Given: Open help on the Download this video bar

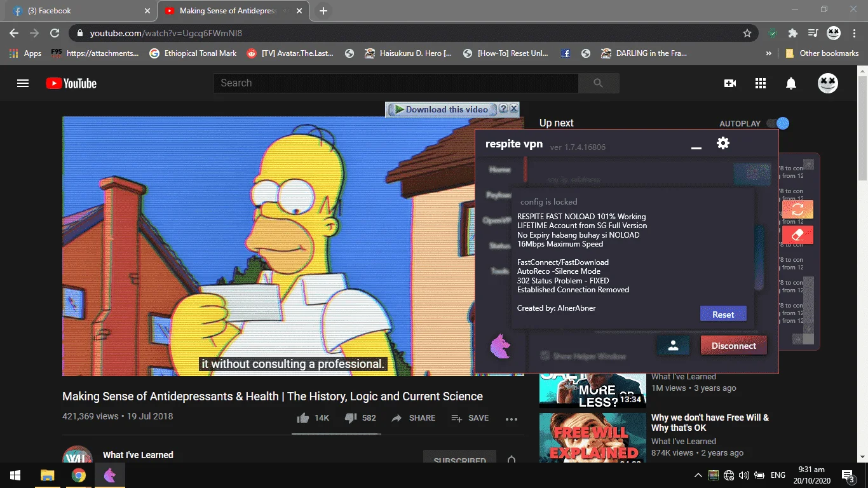Looking at the screenshot, I should (503, 109).
